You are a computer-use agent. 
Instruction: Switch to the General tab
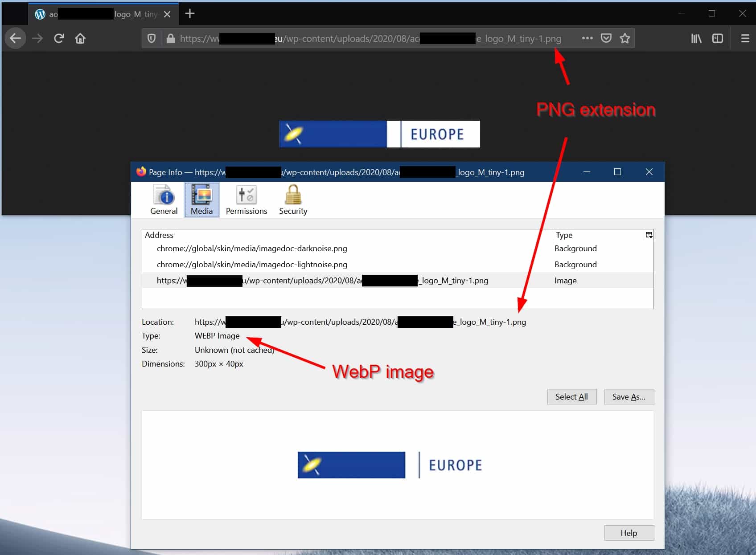coord(164,200)
